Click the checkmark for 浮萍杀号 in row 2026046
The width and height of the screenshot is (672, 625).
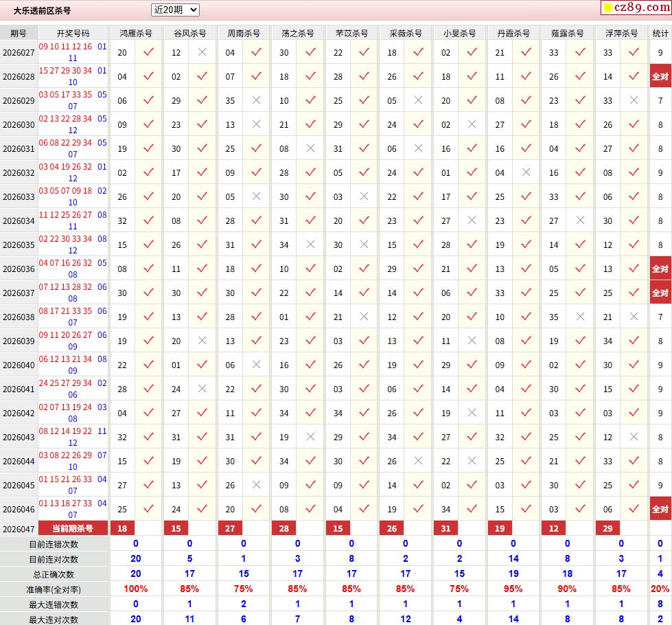tap(634, 509)
